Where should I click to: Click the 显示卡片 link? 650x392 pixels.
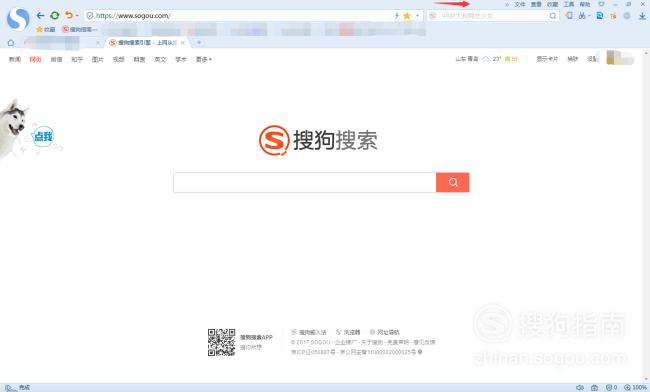click(547, 59)
